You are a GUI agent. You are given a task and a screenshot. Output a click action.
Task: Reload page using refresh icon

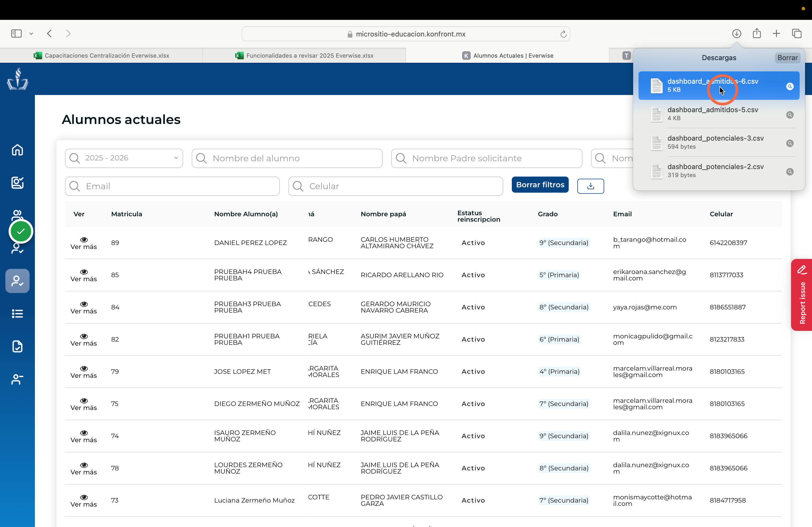pyautogui.click(x=563, y=34)
